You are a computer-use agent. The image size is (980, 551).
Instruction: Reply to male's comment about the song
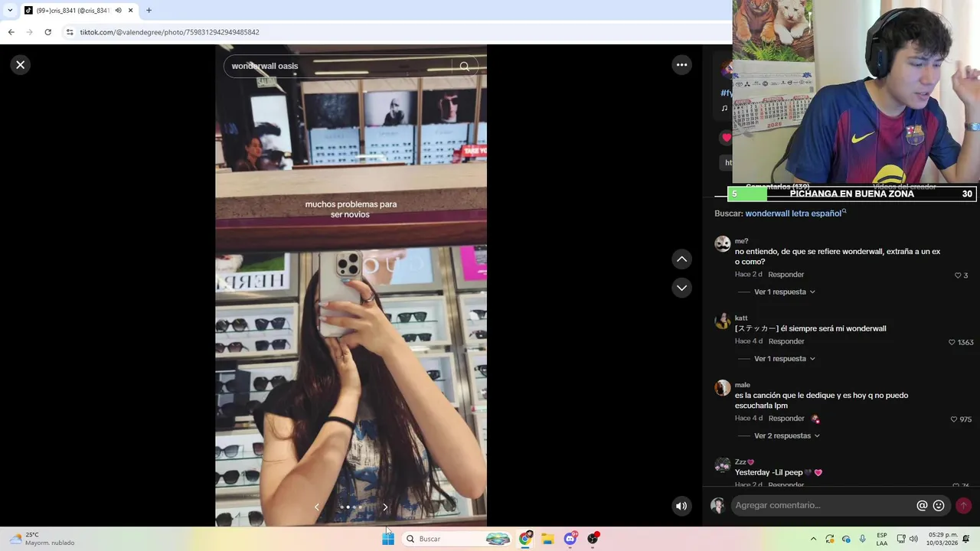(x=786, y=419)
